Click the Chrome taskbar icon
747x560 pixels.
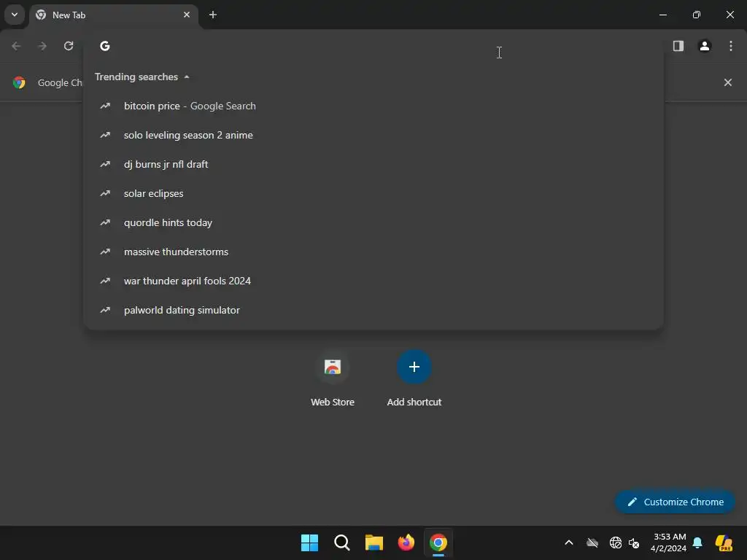[x=438, y=542]
